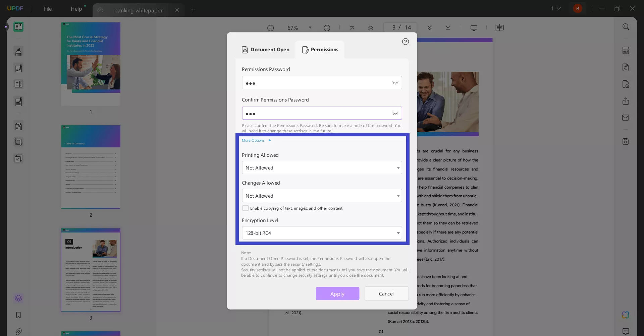Show the Permissions Password characters
This screenshot has height=336, width=644.
(395, 83)
